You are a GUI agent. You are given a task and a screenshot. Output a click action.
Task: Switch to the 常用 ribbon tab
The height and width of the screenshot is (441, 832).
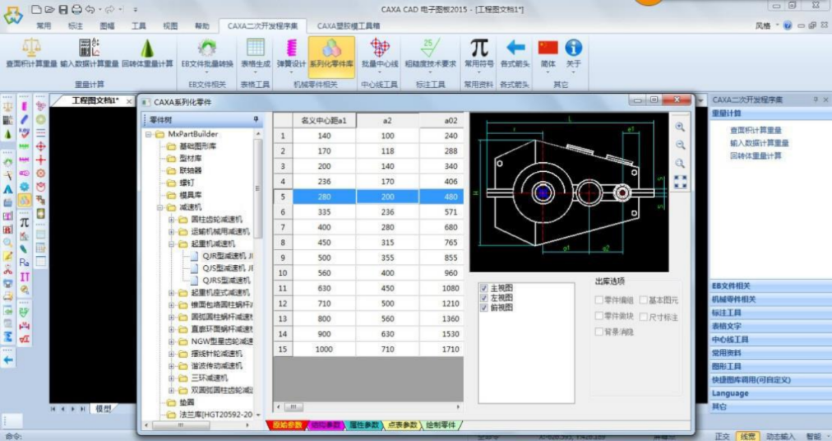pyautogui.click(x=44, y=25)
